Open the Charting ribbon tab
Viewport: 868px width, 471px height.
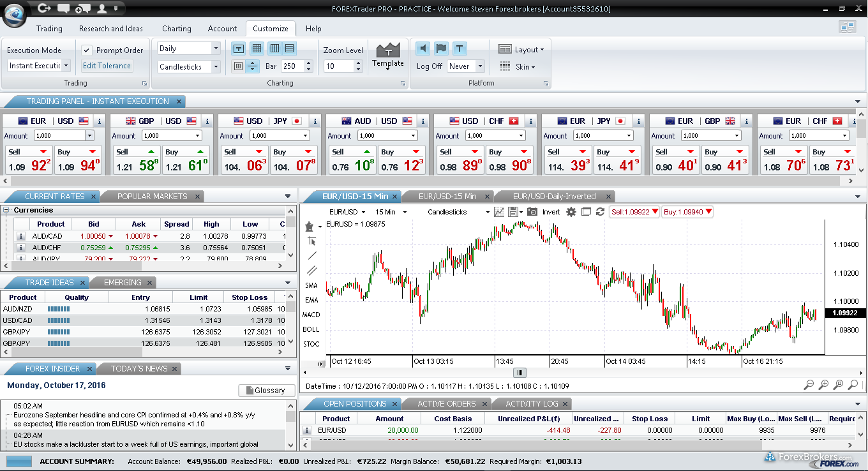coord(177,29)
